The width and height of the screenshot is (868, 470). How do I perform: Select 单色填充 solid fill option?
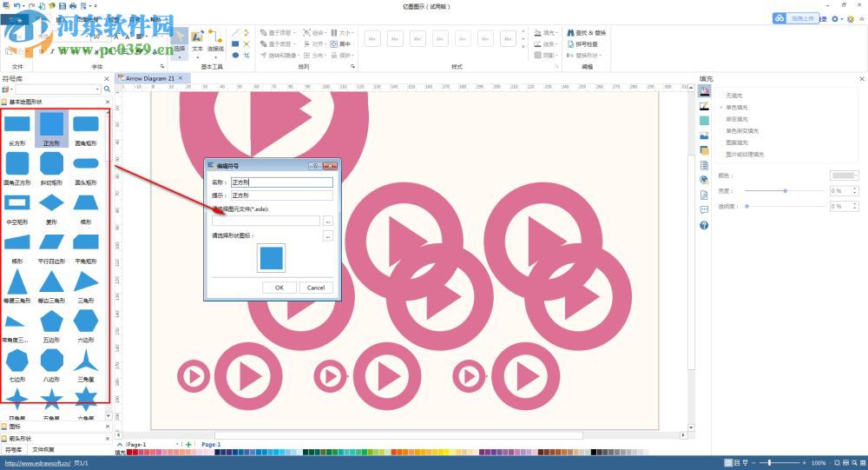pyautogui.click(x=736, y=107)
